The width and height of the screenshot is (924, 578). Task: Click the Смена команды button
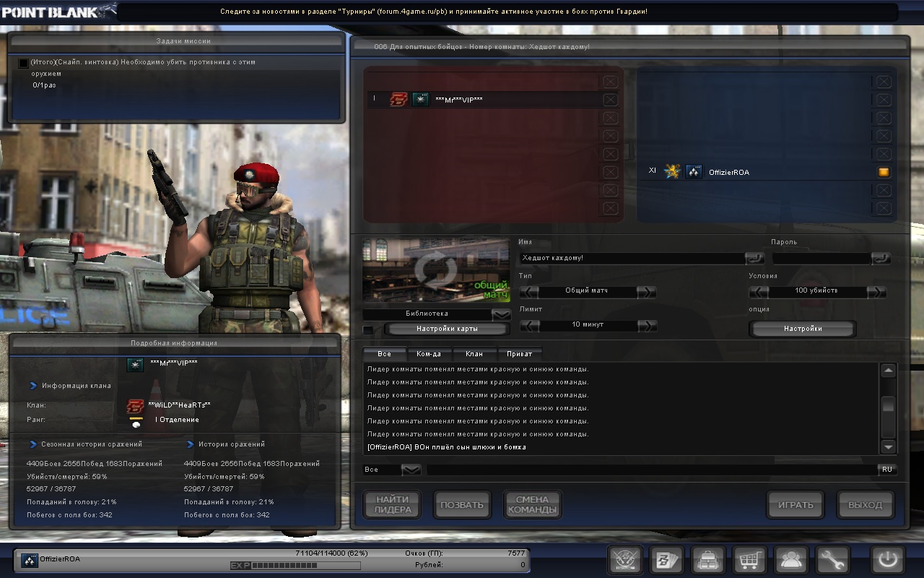[x=531, y=504]
